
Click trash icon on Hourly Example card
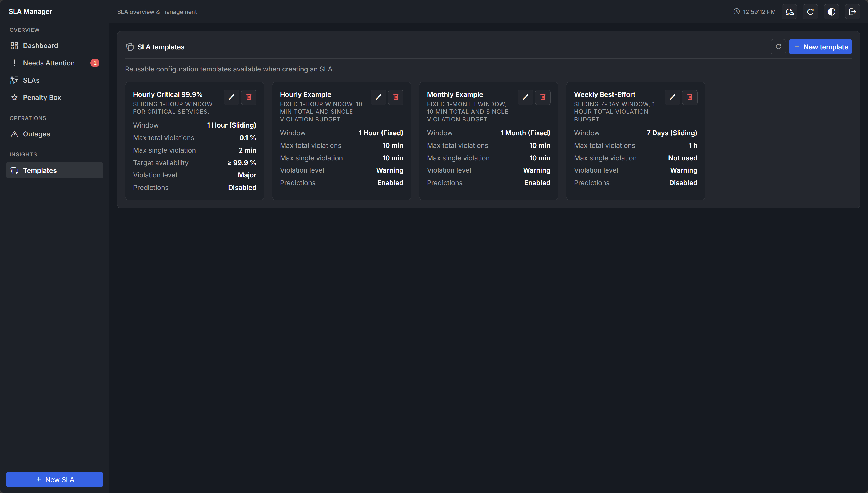pyautogui.click(x=396, y=97)
